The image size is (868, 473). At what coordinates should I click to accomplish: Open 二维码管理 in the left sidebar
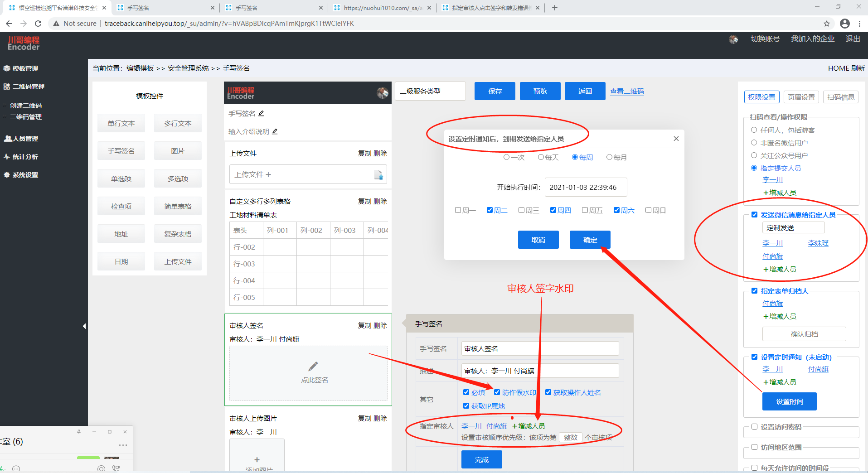pos(29,87)
